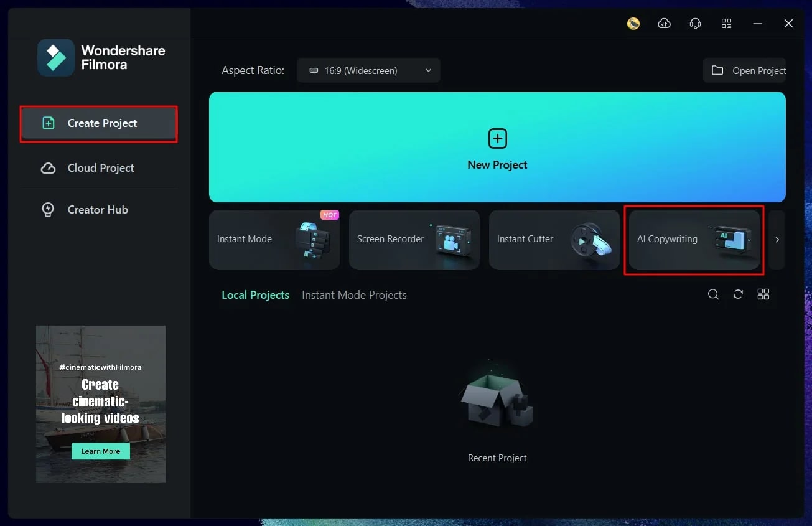
Task: Go to Creator Hub
Action: pos(99,210)
